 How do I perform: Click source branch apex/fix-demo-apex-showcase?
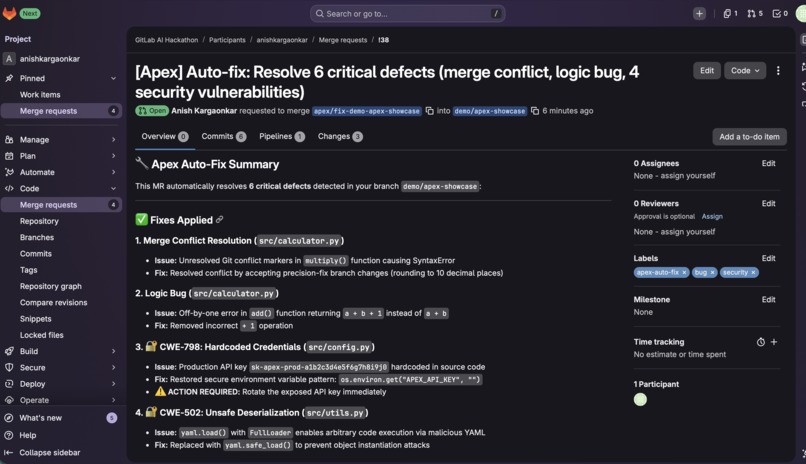tap(367, 111)
